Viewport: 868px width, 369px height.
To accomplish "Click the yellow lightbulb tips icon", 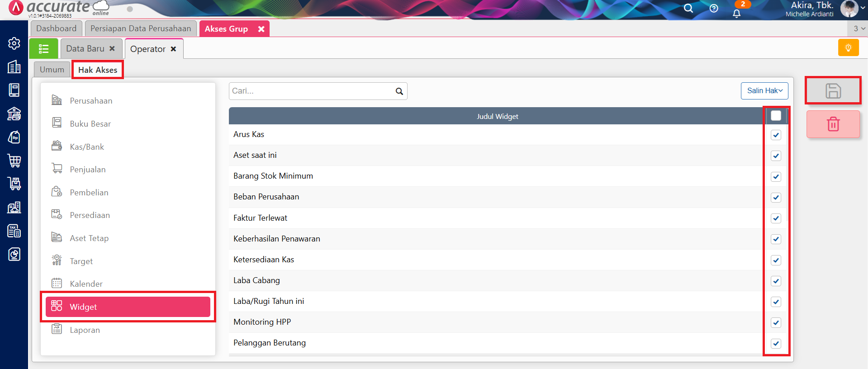I will [848, 48].
